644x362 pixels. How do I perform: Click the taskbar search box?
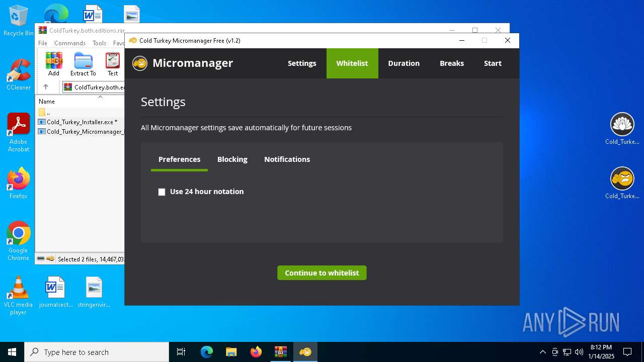(x=97, y=352)
